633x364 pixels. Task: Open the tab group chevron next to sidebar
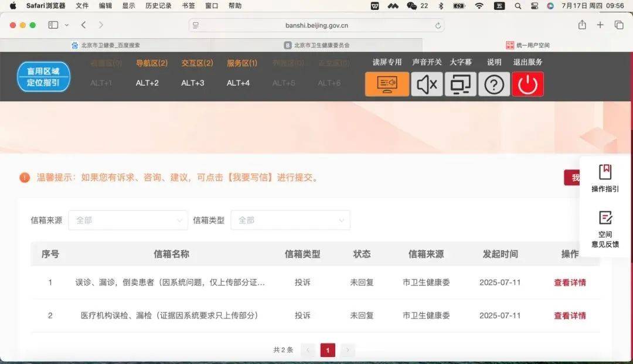tap(66, 25)
